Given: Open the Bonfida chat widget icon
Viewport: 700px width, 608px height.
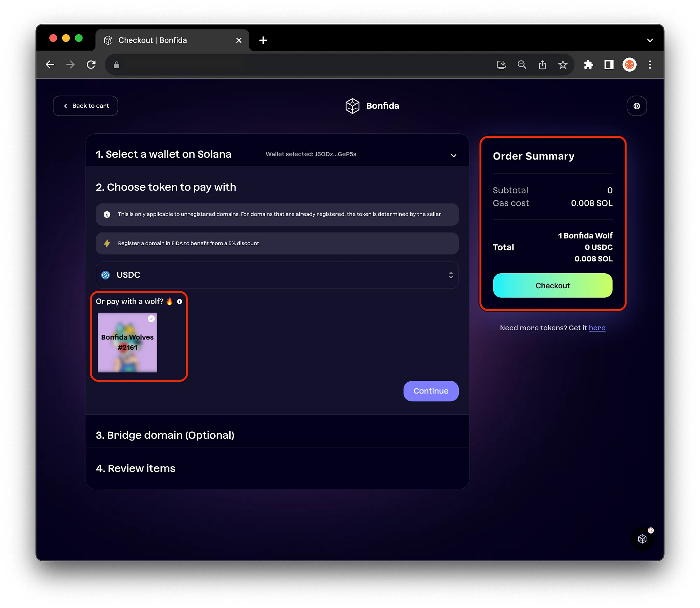Looking at the screenshot, I should coord(642,539).
